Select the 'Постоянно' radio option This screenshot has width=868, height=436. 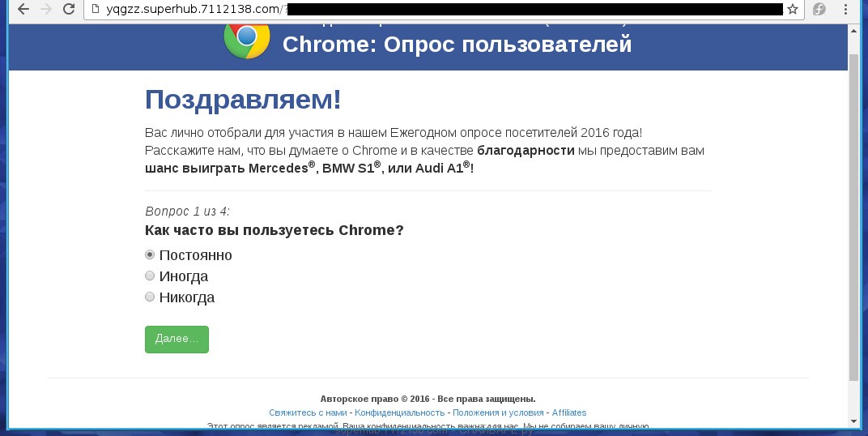point(150,254)
